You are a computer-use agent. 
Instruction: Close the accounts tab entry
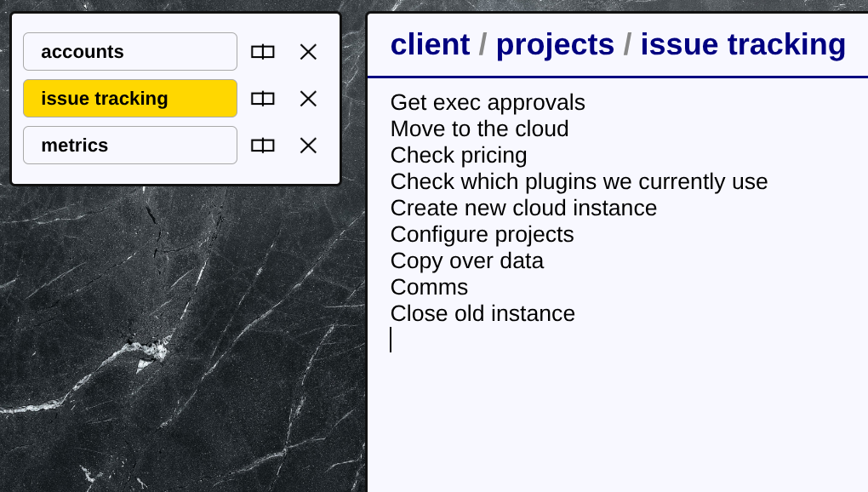tap(308, 52)
